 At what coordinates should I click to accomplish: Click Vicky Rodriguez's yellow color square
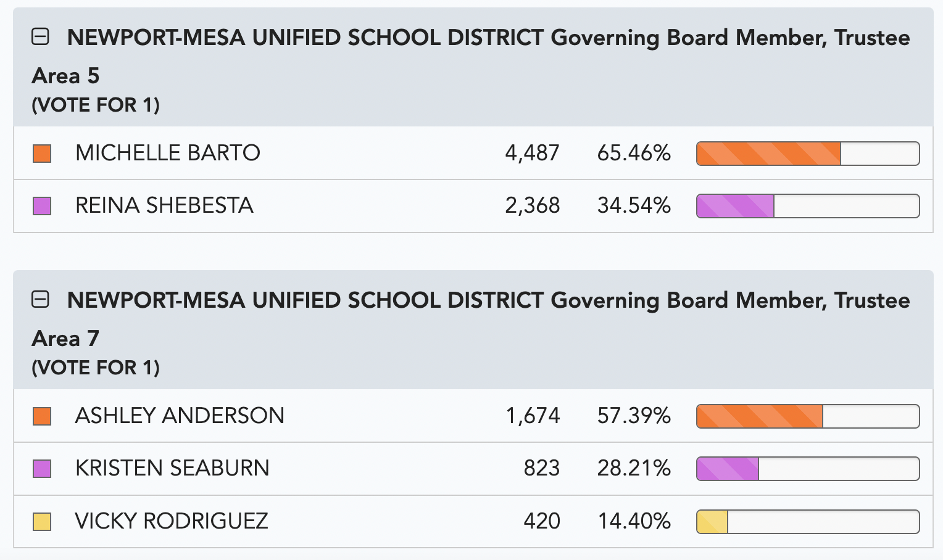click(42, 522)
